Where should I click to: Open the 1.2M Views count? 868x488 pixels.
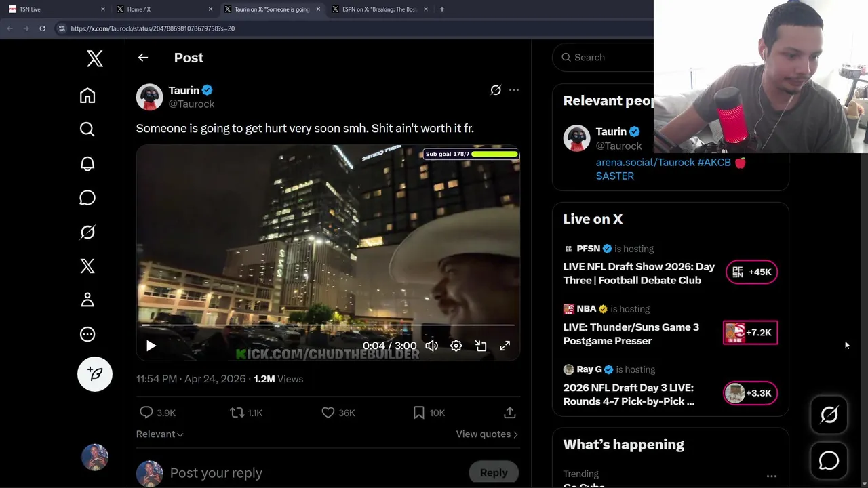pyautogui.click(x=278, y=379)
